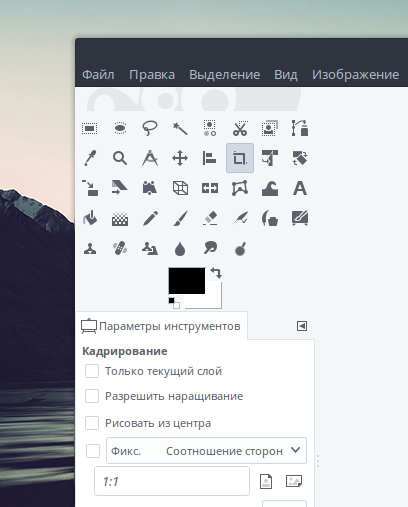Viewport: 408px width, 507px height.
Task: Select the Text tool
Action: coord(300,188)
